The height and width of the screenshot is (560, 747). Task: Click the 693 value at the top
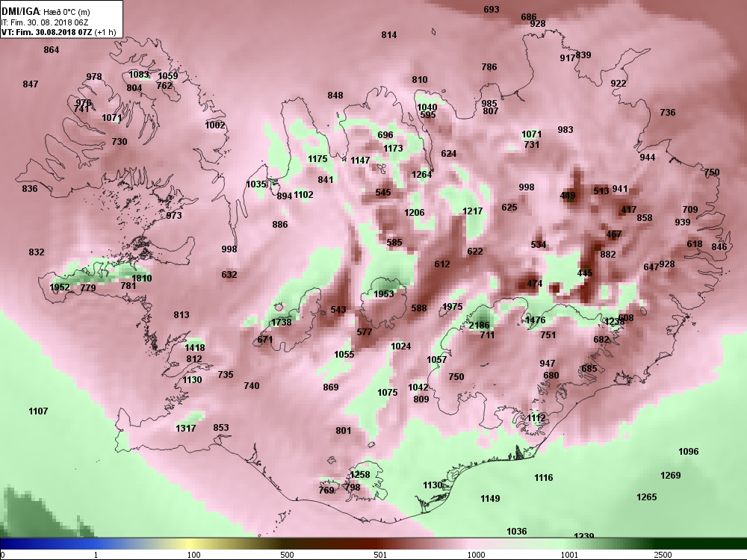[492, 10]
